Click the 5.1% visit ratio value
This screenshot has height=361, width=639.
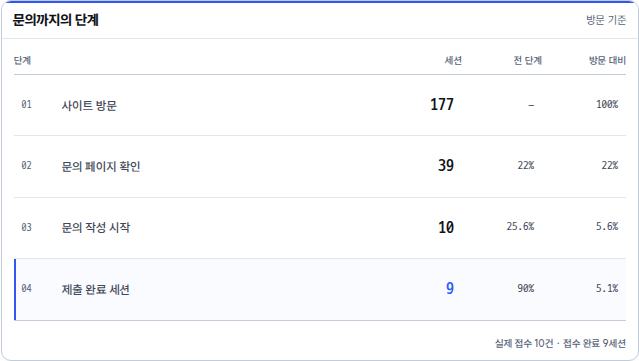pyautogui.click(x=607, y=288)
